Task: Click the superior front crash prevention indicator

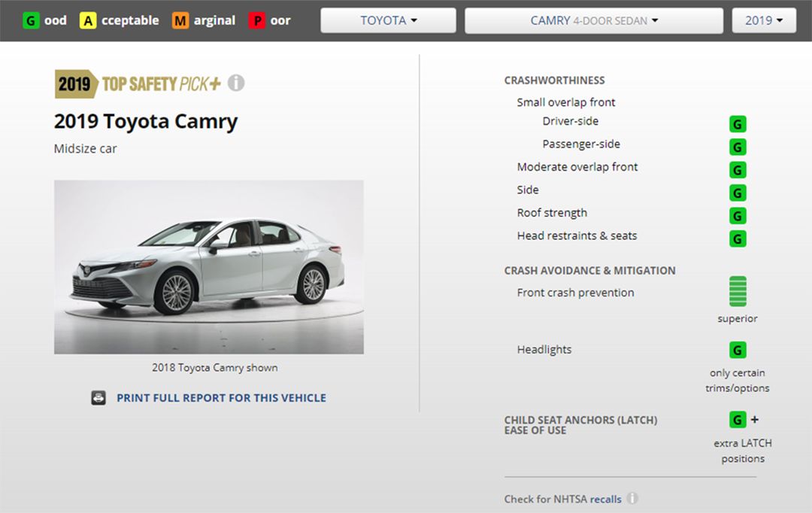Action: coord(738,292)
